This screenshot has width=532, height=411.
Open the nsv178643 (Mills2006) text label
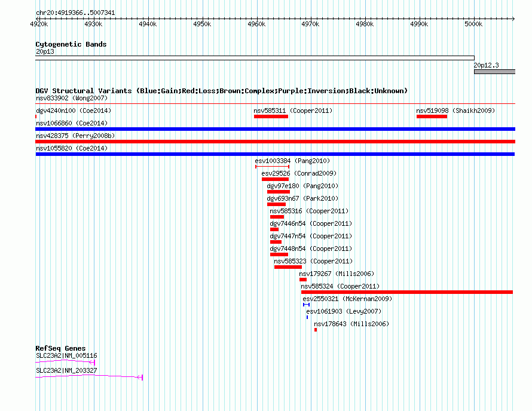coord(351,324)
